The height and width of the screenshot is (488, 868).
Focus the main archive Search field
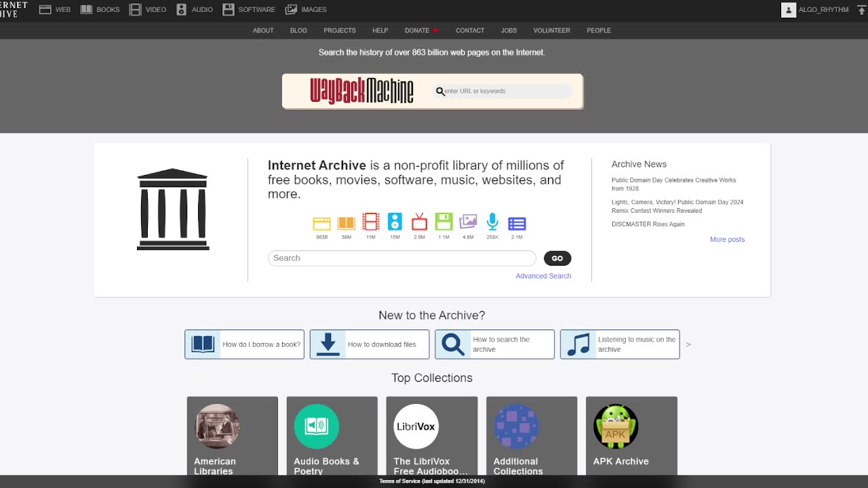coord(402,258)
